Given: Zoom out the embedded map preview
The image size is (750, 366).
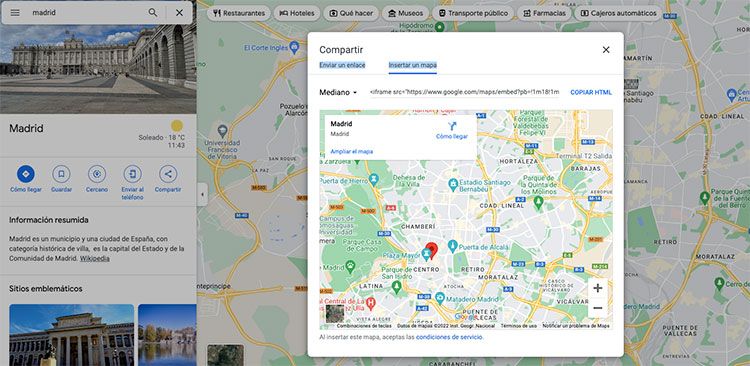Looking at the screenshot, I should click(x=597, y=308).
